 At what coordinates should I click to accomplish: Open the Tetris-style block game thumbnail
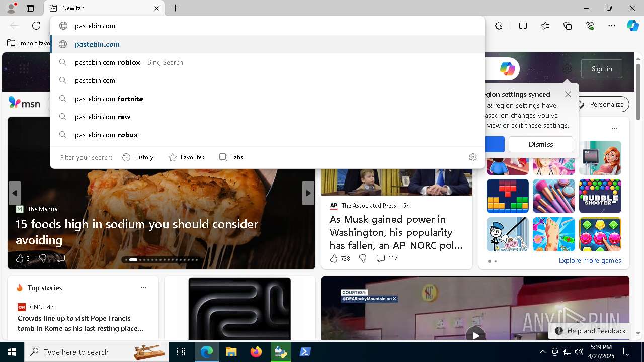tap(508, 196)
